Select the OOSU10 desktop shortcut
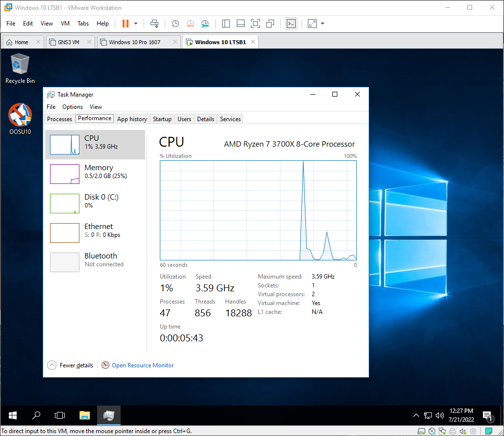Image resolution: width=504 pixels, height=436 pixels. 20,119
